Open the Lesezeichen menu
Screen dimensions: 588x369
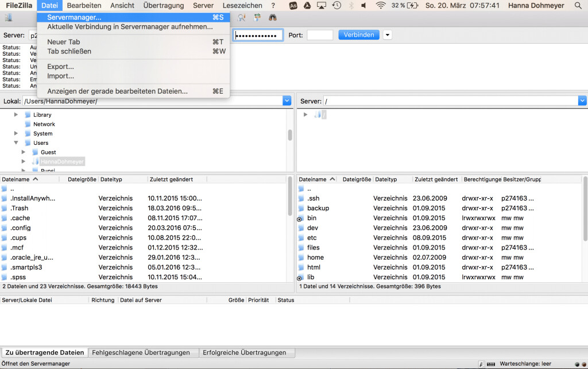click(242, 5)
